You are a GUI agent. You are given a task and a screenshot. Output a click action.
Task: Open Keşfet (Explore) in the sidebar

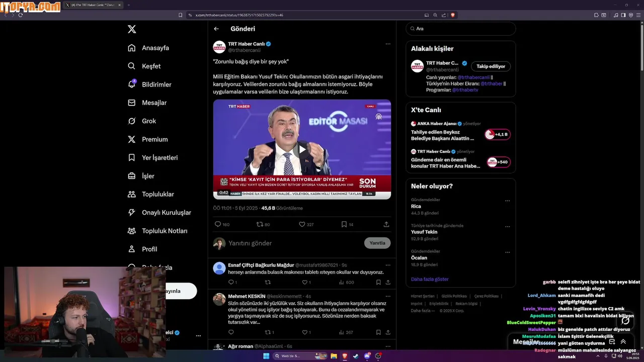(x=144, y=66)
